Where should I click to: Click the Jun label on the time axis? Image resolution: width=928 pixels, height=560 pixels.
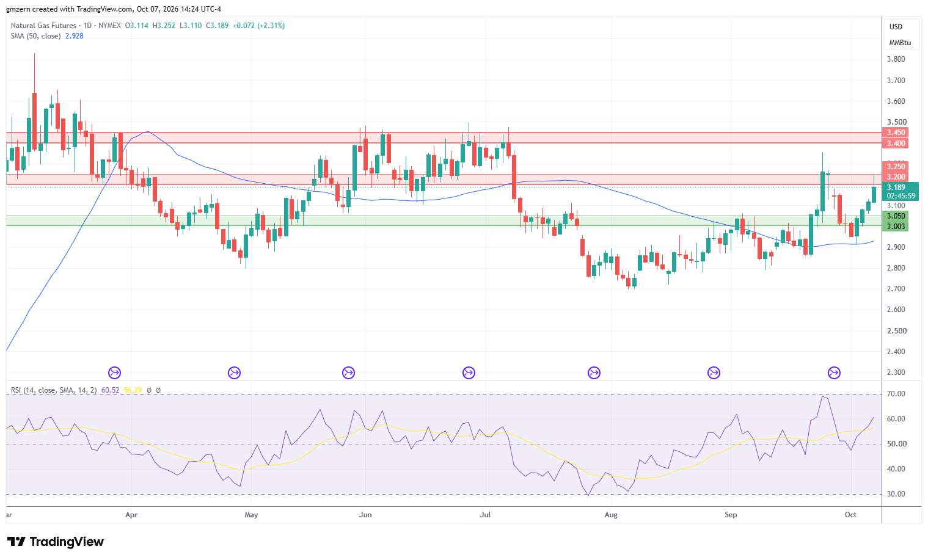365,515
